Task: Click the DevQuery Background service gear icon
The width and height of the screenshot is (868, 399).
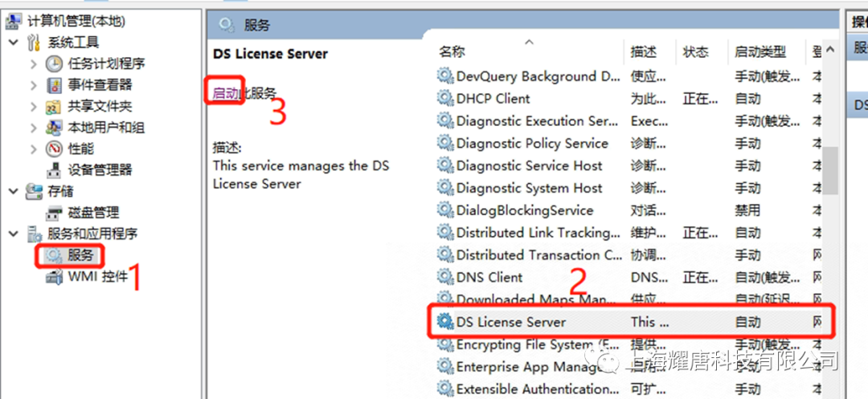Action: pos(444,75)
